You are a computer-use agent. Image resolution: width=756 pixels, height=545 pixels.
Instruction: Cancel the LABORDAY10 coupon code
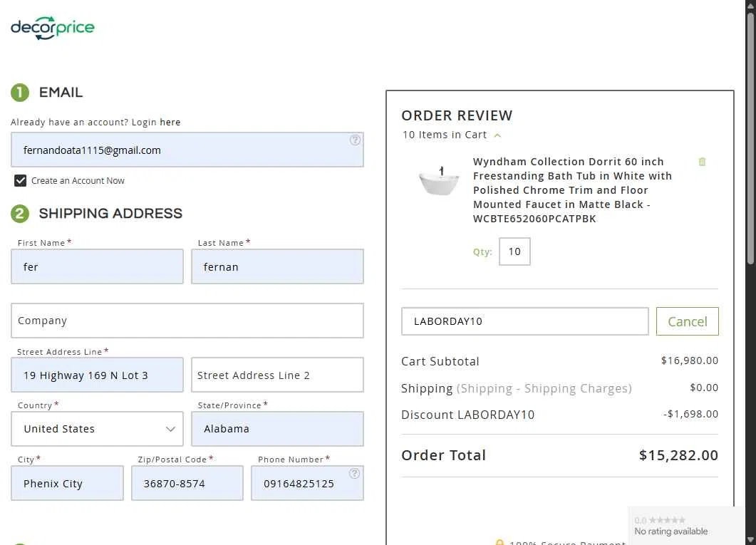pos(687,321)
